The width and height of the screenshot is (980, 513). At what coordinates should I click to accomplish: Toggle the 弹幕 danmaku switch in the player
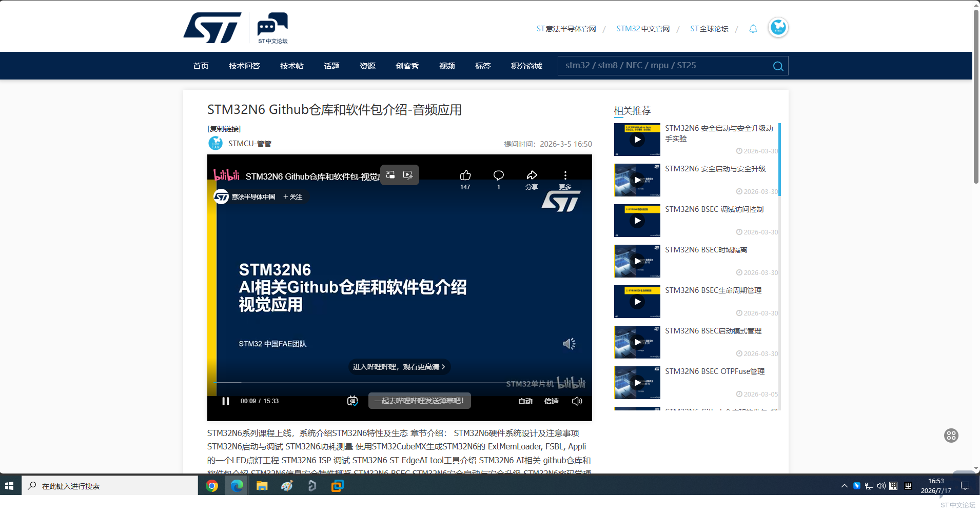coord(352,401)
